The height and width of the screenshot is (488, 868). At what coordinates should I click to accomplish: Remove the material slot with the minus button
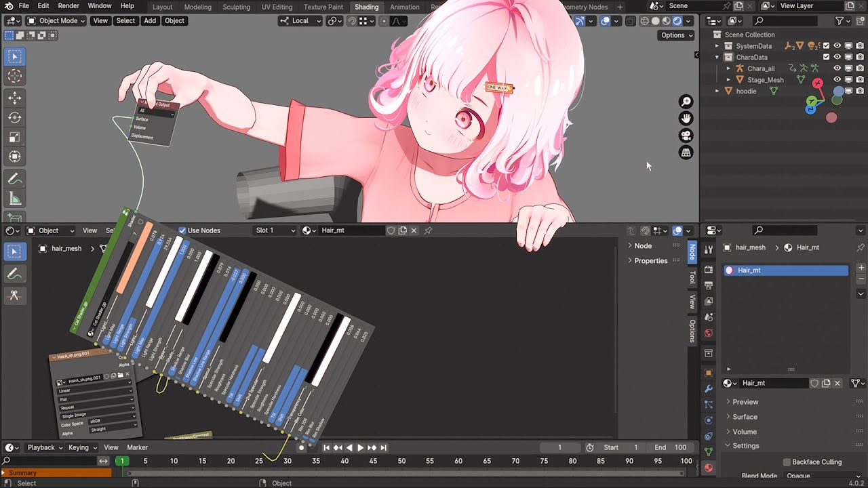point(861,279)
